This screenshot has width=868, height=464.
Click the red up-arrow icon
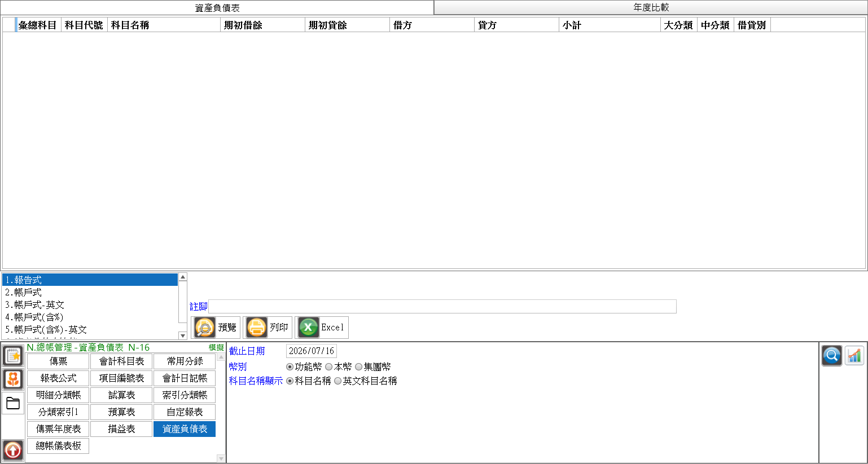click(x=13, y=450)
